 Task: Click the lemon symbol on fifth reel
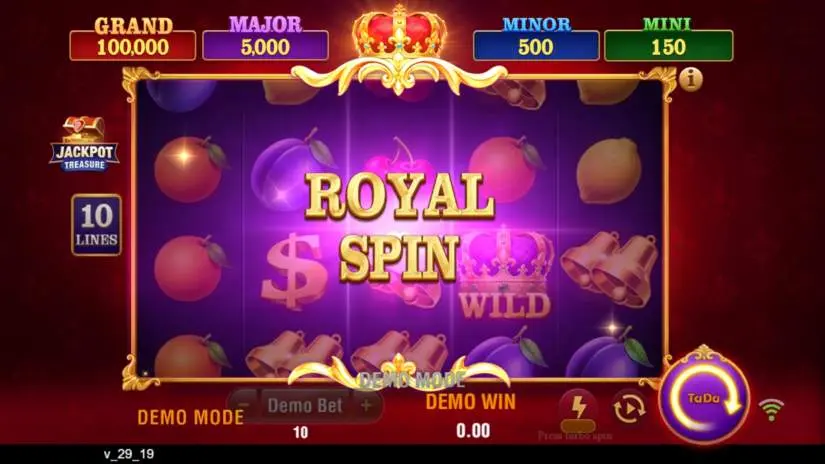pos(609,170)
